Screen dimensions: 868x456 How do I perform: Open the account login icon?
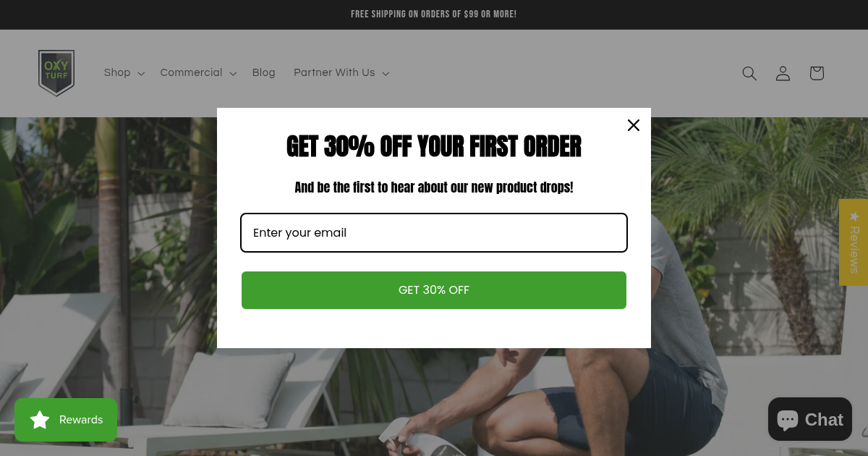tap(783, 73)
